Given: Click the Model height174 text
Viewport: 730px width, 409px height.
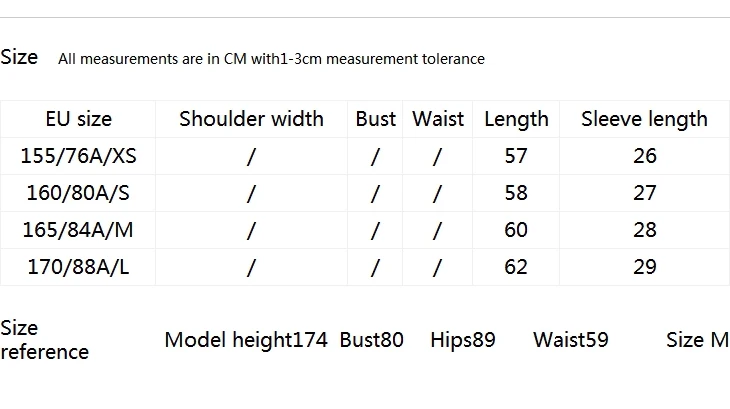Looking at the screenshot, I should [x=246, y=340].
